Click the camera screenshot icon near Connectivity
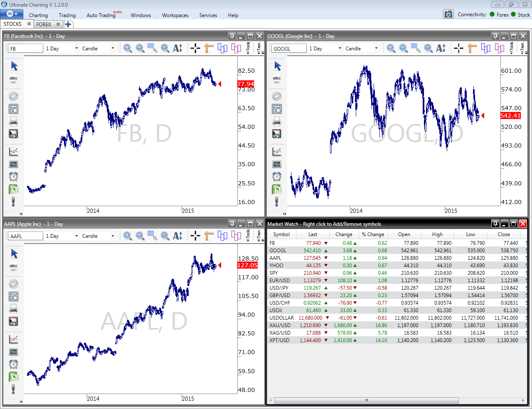532x409 pixels. (448, 14)
